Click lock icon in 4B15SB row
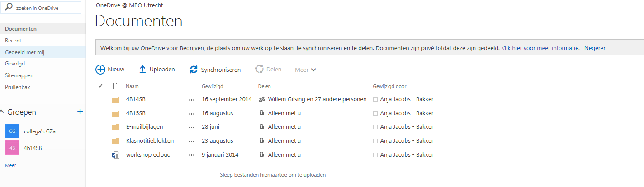The height and width of the screenshot is (187, 644). [261, 113]
